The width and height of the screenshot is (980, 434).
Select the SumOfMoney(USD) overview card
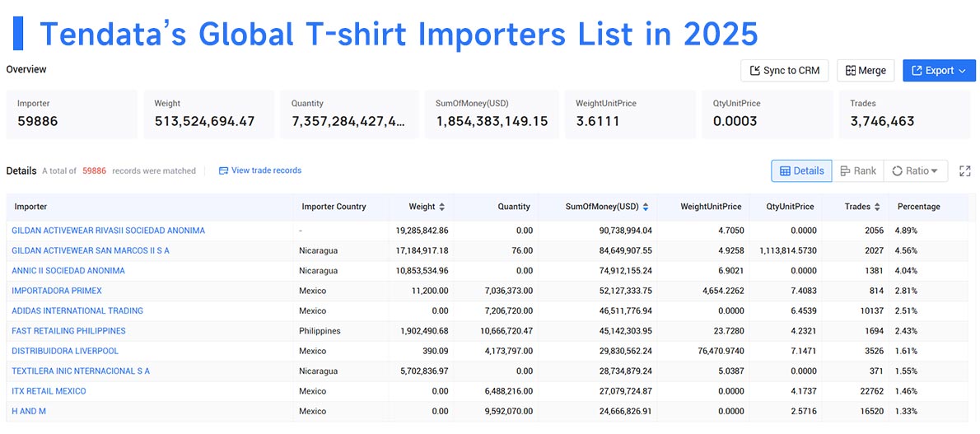tap(492, 114)
